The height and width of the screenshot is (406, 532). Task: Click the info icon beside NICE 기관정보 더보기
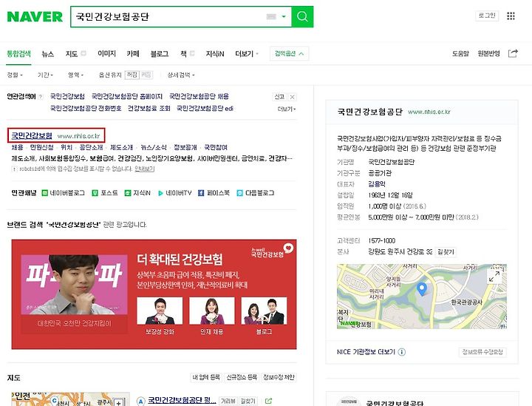402,352
